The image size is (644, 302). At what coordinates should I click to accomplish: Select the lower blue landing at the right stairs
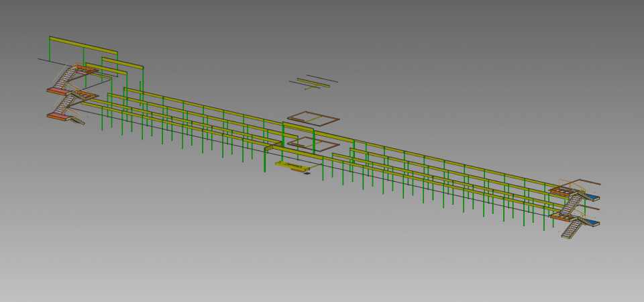click(x=592, y=223)
